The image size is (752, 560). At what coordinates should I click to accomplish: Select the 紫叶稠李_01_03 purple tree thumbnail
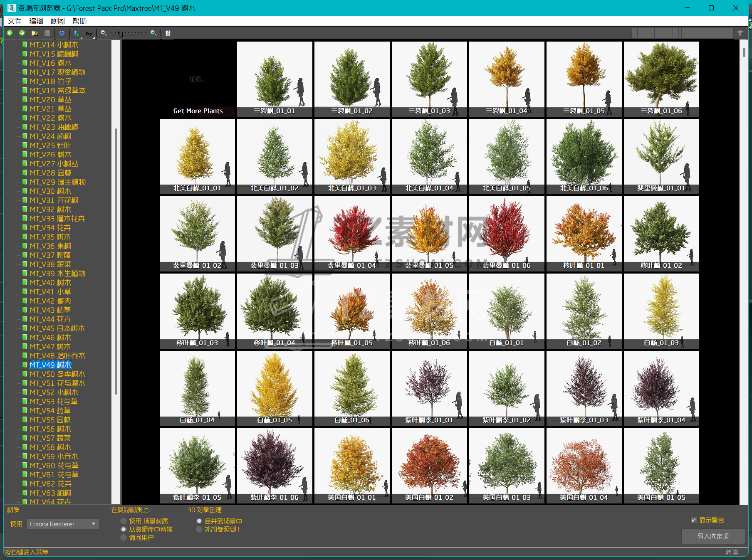(x=584, y=388)
